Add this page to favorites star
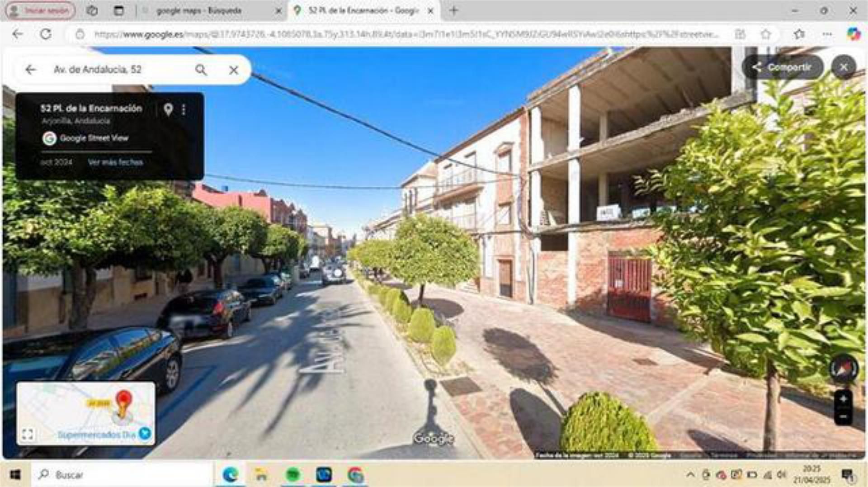Screen dimensions: 868x487 coord(765,34)
